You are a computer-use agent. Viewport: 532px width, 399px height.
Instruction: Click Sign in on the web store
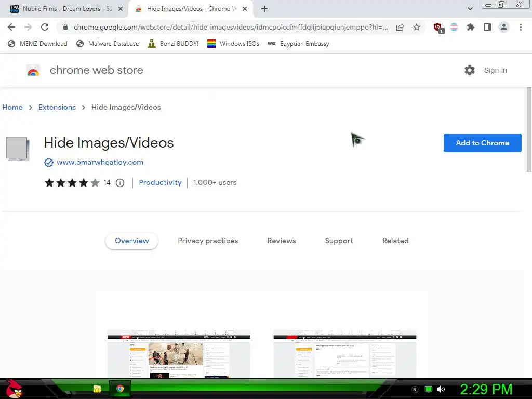(x=495, y=70)
